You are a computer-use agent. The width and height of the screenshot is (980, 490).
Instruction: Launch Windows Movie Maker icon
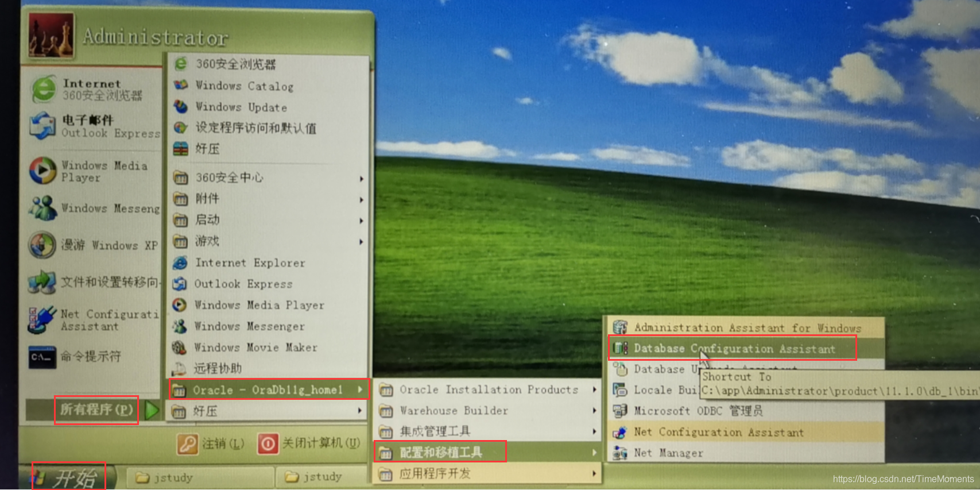[180, 348]
